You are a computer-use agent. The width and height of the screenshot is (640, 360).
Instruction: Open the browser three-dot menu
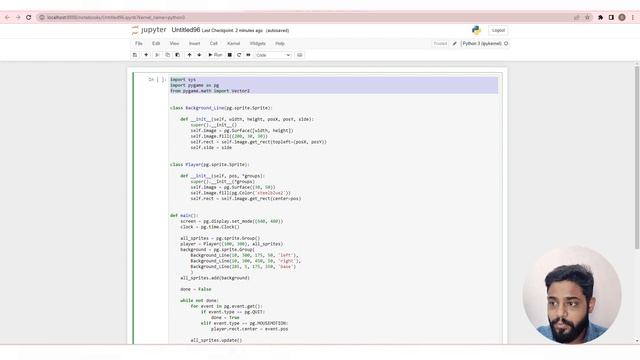[x=633, y=17]
